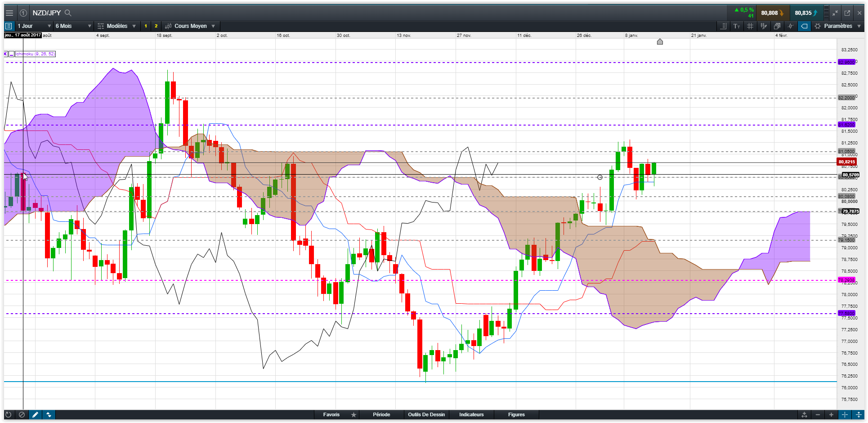Viewport: 868px width, 423px height.
Task: Select the purple 77,5800 level tag
Action: (x=846, y=313)
